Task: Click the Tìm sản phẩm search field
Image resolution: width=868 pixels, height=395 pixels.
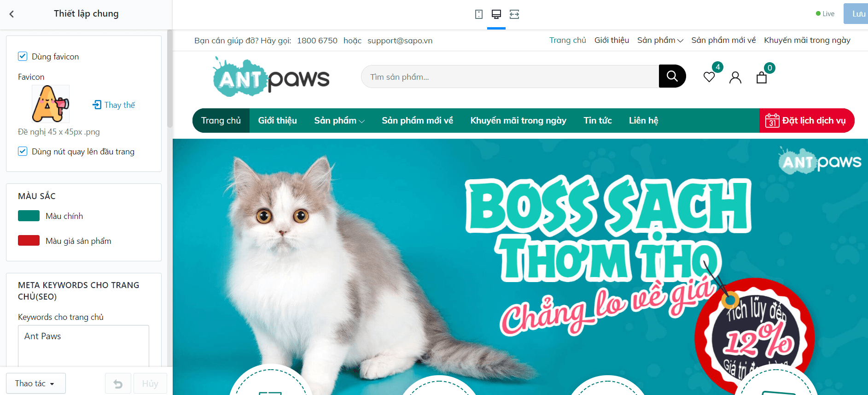Action: (x=510, y=77)
